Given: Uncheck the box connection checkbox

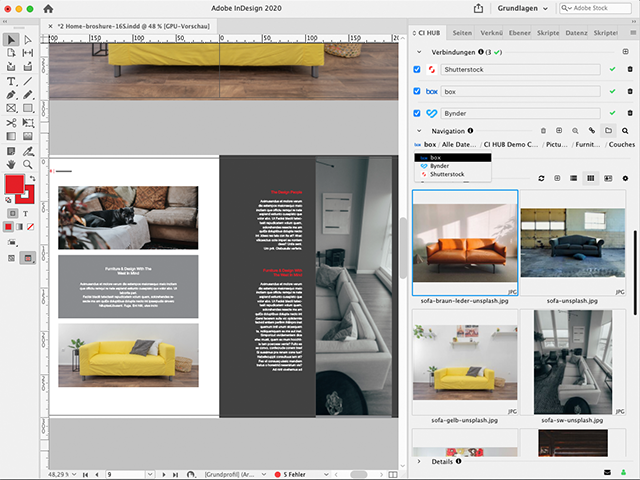Looking at the screenshot, I should pos(418,92).
